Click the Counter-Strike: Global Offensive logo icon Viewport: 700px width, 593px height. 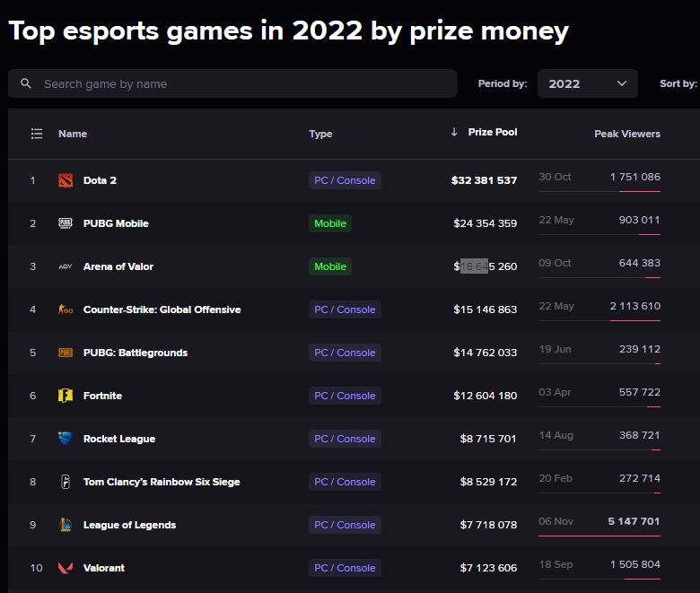click(65, 310)
